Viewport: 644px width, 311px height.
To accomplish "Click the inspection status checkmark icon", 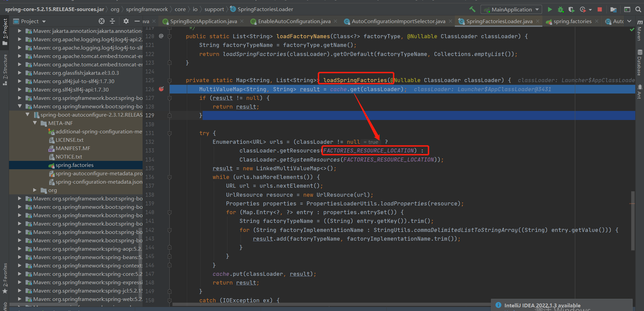I will click(632, 29).
